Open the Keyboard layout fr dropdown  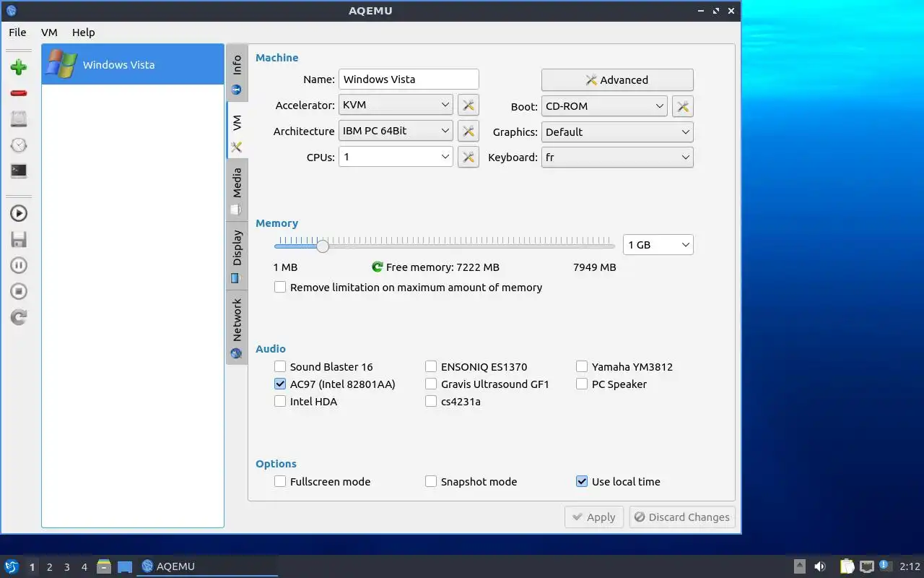coord(617,158)
